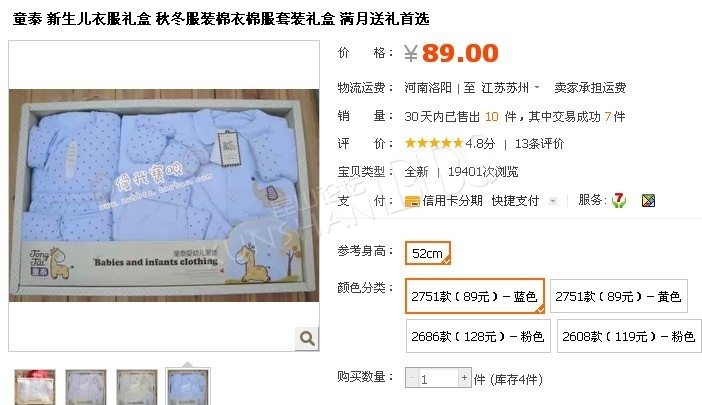Image resolution: width=702 pixels, height=405 pixels.
Task: Click the five-star rating icons
Action: 433,143
